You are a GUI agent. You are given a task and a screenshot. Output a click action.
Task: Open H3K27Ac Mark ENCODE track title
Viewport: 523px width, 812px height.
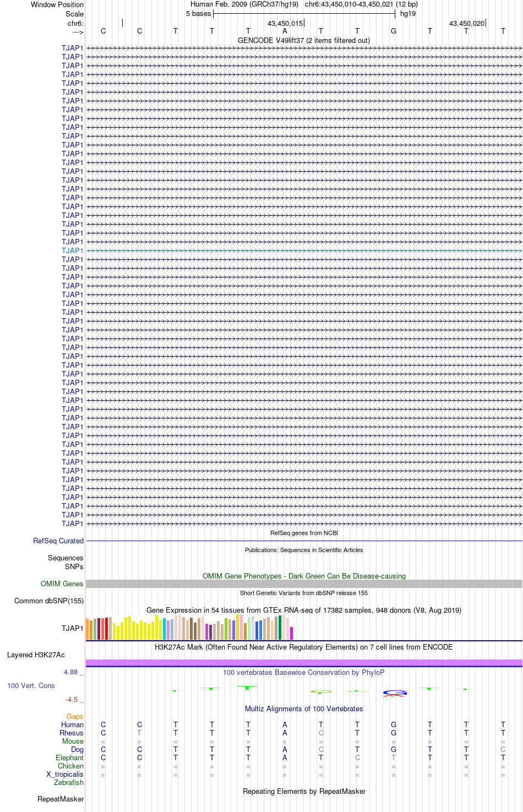pyautogui.click(x=304, y=647)
